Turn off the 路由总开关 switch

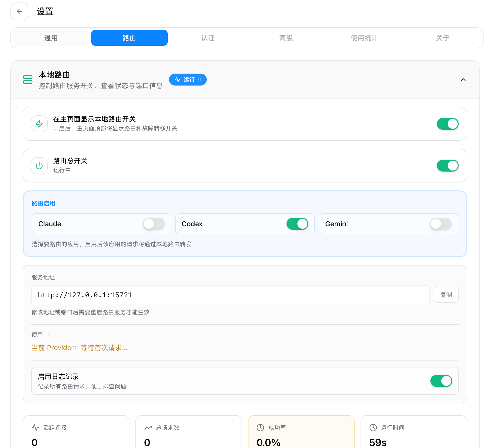pos(448,166)
